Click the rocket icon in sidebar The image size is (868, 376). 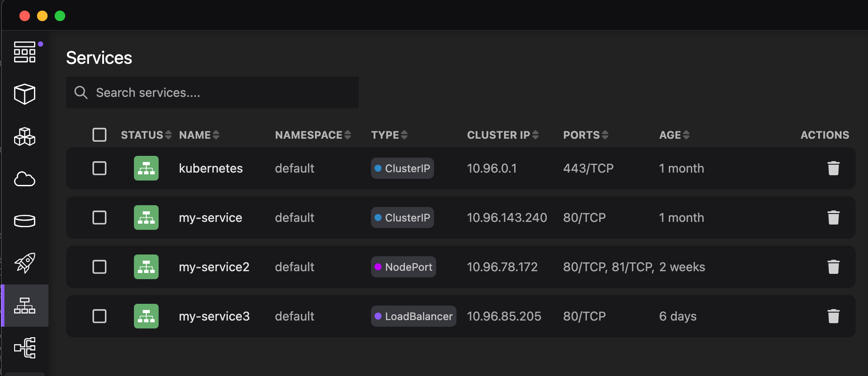pos(25,263)
